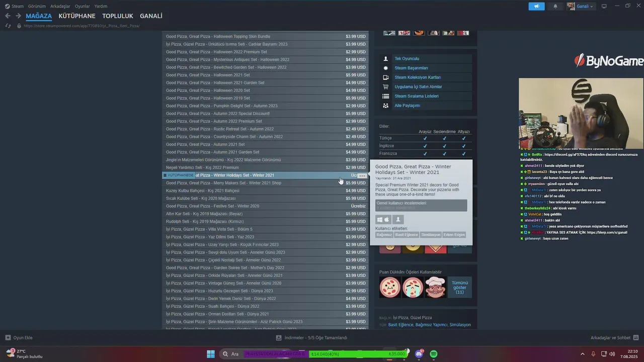644x362 pixels.
Task: Open the Yardım menu
Action: point(101,6)
